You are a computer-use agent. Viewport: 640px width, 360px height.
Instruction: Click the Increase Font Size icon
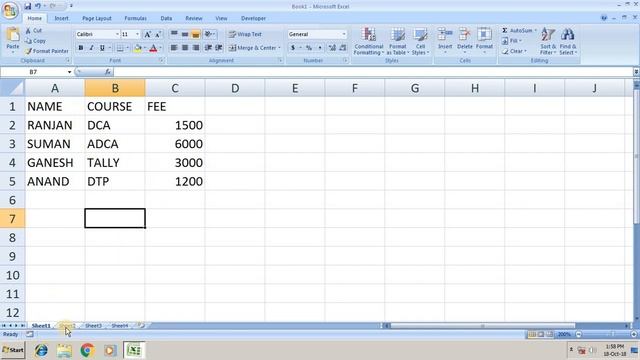point(148,34)
